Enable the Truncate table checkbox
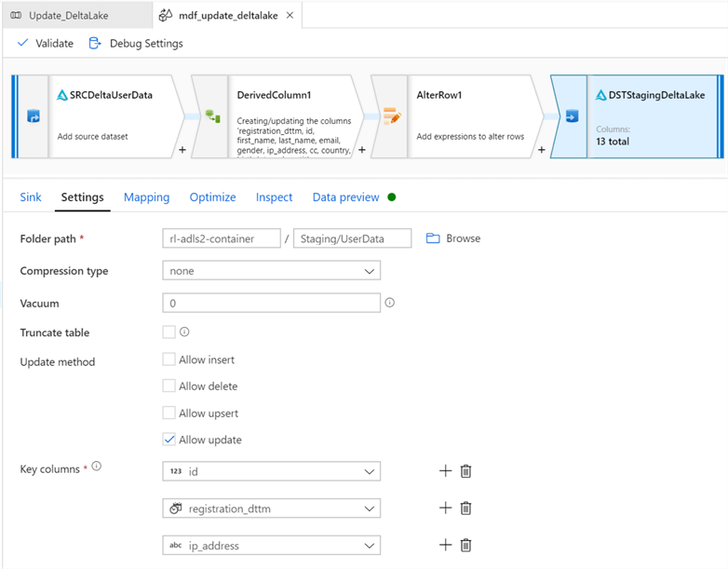 (169, 332)
